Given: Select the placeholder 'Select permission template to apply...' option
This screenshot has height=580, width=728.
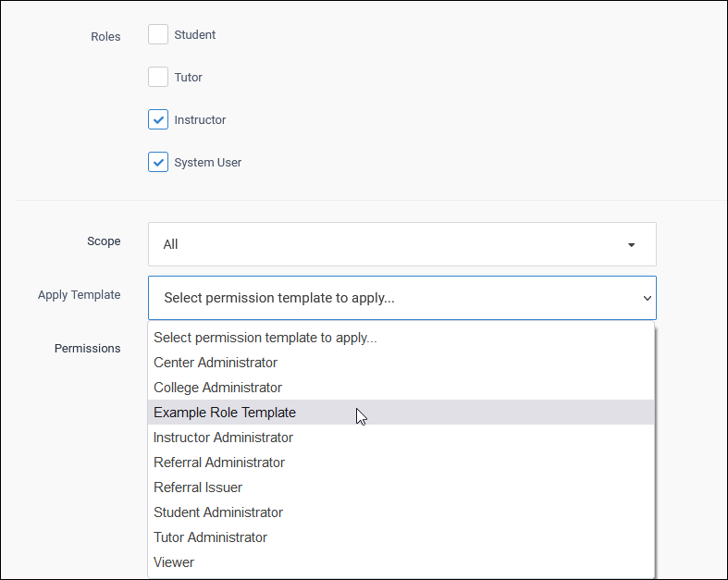Looking at the screenshot, I should coord(265,338).
